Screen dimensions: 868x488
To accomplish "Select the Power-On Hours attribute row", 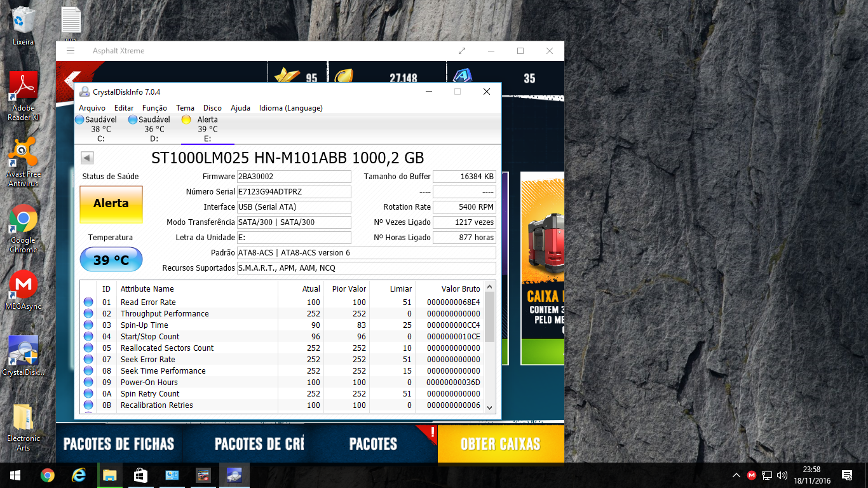I will coord(282,383).
